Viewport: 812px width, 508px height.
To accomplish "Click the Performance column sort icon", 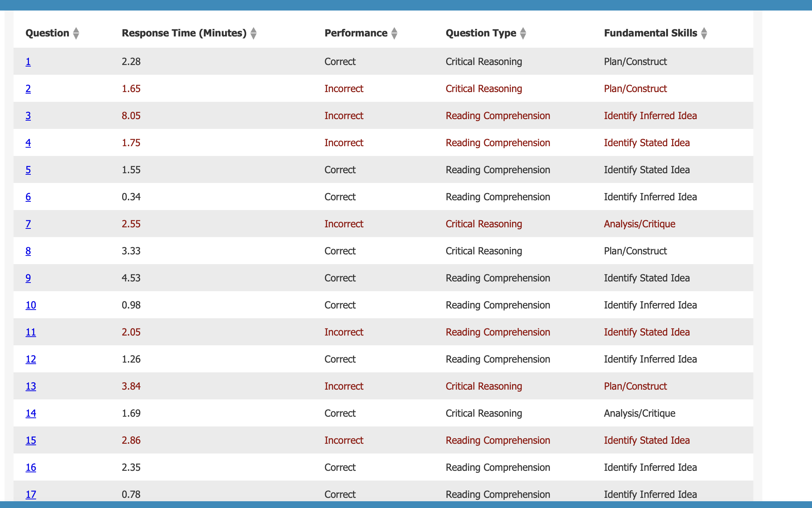I will 394,33.
